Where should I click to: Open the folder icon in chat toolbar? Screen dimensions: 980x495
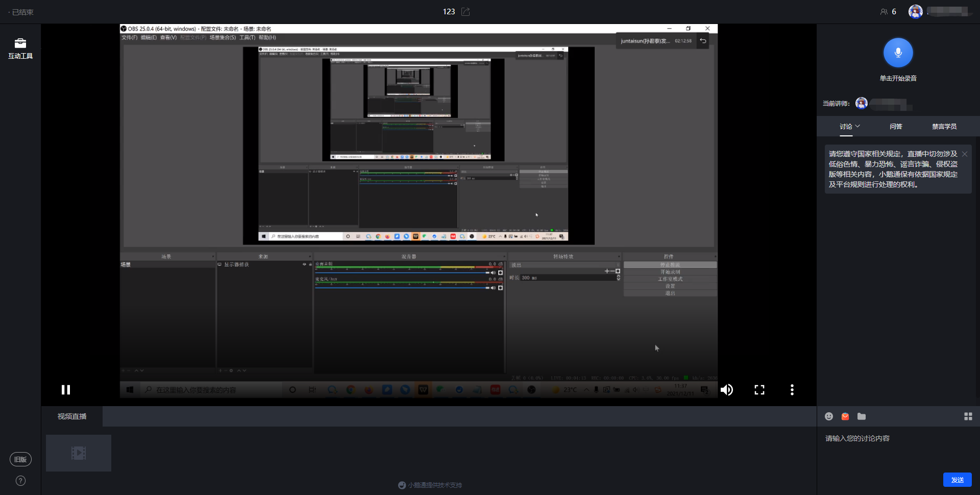point(862,416)
